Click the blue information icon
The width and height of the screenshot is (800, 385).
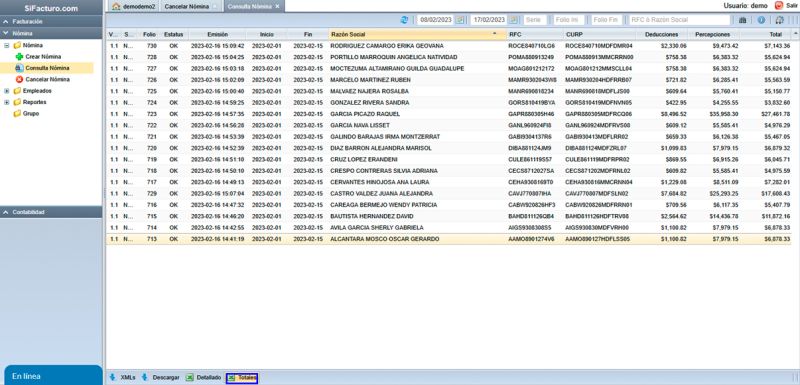pyautogui.click(x=761, y=20)
